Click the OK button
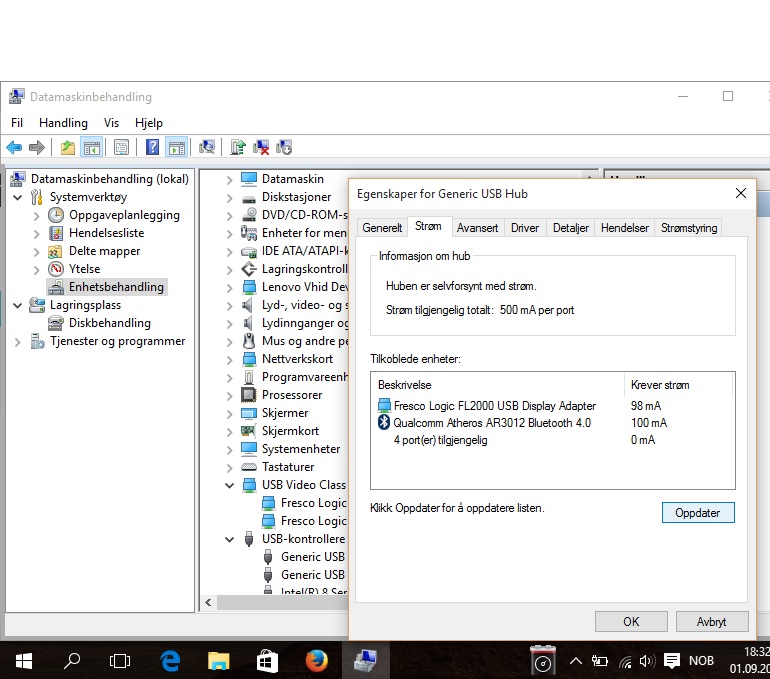Viewport: 770px width, 679px height. tap(631, 622)
